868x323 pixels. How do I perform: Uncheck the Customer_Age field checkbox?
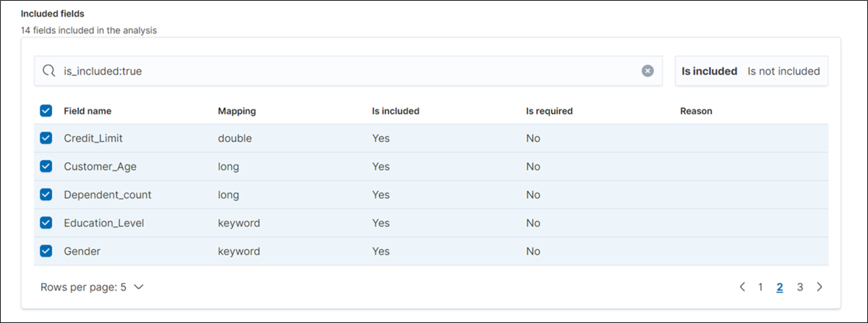pos(46,167)
